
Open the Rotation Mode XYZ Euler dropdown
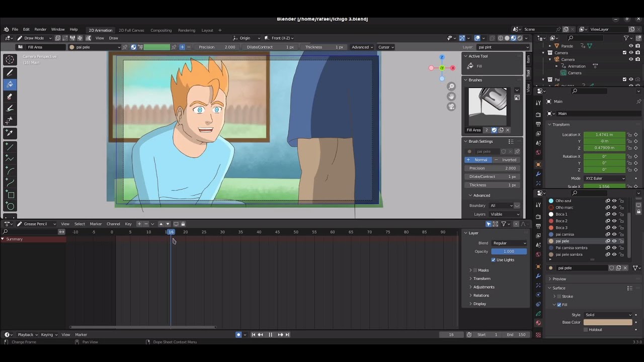click(x=605, y=178)
